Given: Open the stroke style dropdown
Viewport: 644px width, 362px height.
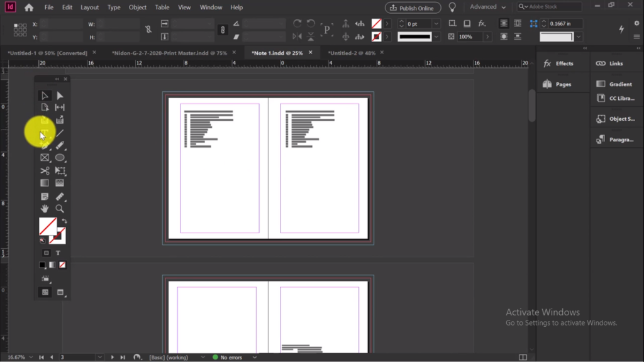Looking at the screenshot, I should tap(436, 37).
